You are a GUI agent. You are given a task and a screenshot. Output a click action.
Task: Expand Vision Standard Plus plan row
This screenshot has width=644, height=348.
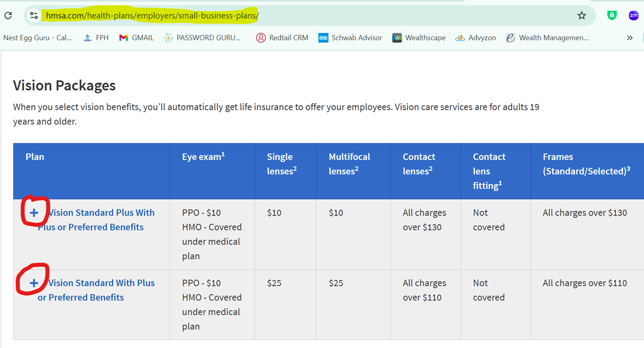click(34, 213)
